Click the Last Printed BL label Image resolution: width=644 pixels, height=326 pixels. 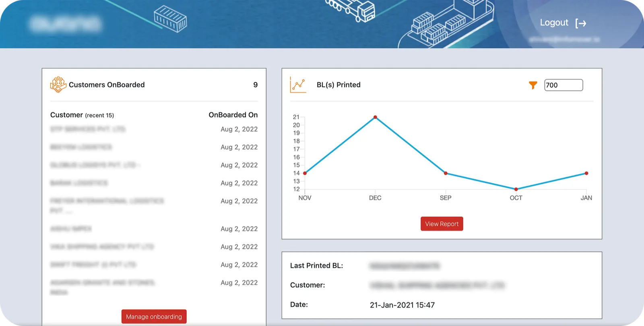click(316, 266)
